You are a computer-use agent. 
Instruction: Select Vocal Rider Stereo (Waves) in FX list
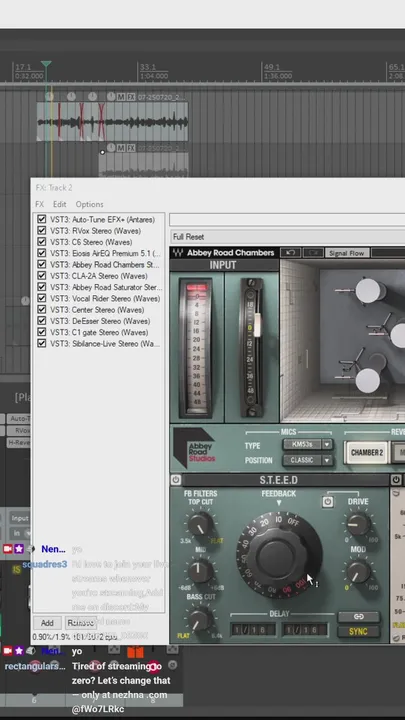105,298
